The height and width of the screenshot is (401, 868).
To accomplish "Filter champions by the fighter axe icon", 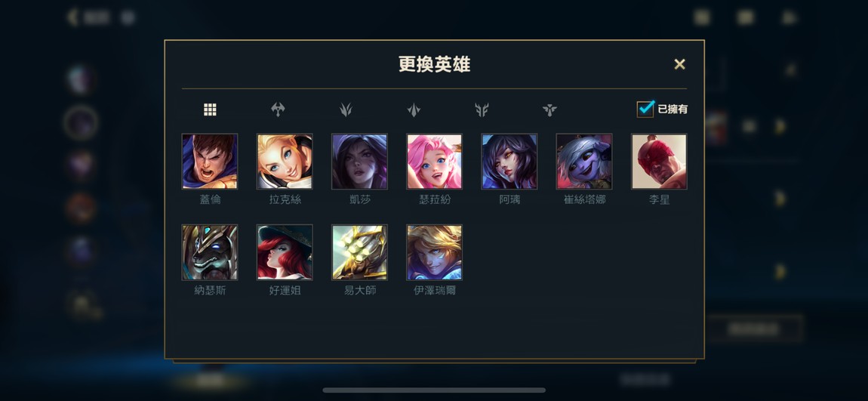I will pos(278,110).
